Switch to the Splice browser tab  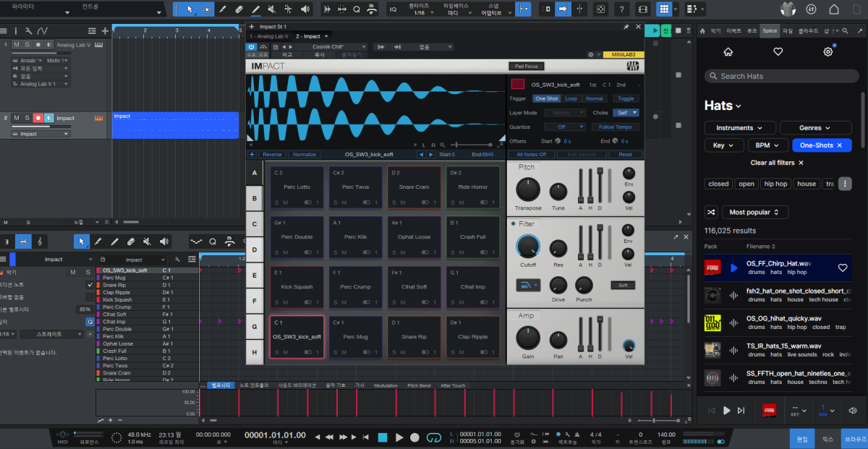(769, 32)
